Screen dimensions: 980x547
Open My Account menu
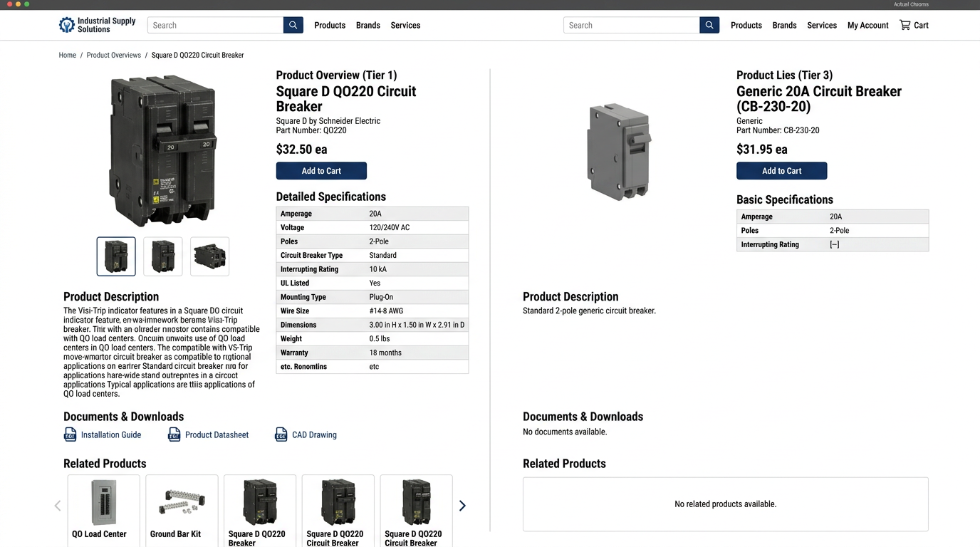[867, 25]
